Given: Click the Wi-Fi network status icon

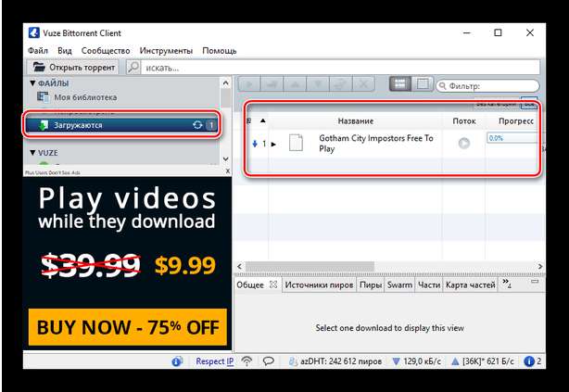Looking at the screenshot, I should pos(247,360).
